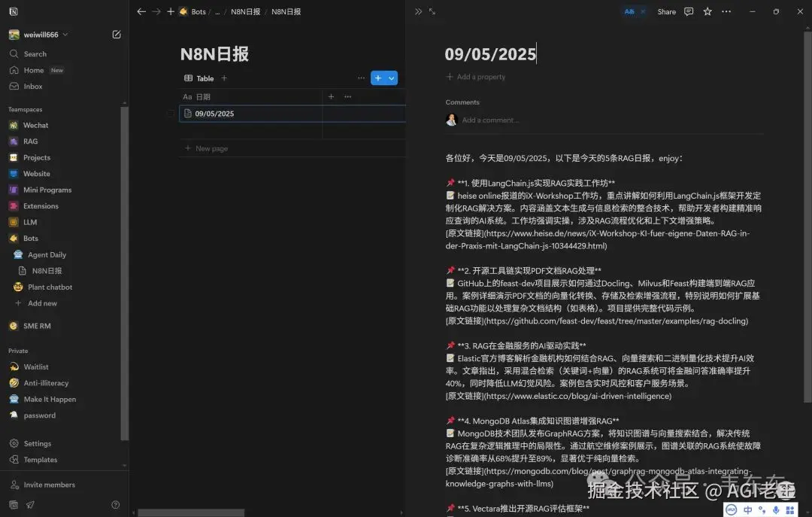The image size is (812, 517).
Task: Check the row checkbox for 09/05/2025
Action: (x=171, y=113)
